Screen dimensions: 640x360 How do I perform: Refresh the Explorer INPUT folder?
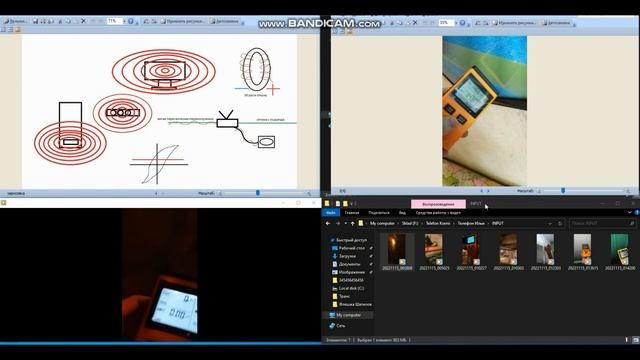click(x=560, y=224)
